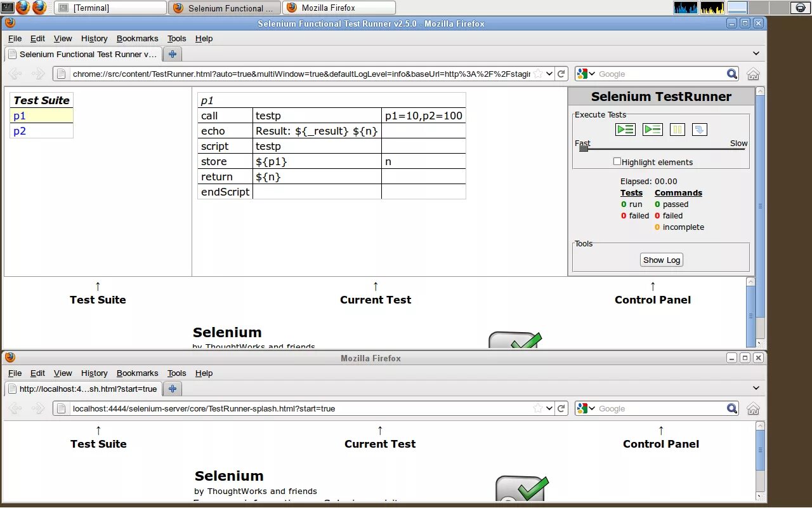Viewport: 812px width, 508px height.
Task: Launch terminal from top panel icon
Action: click(7, 8)
